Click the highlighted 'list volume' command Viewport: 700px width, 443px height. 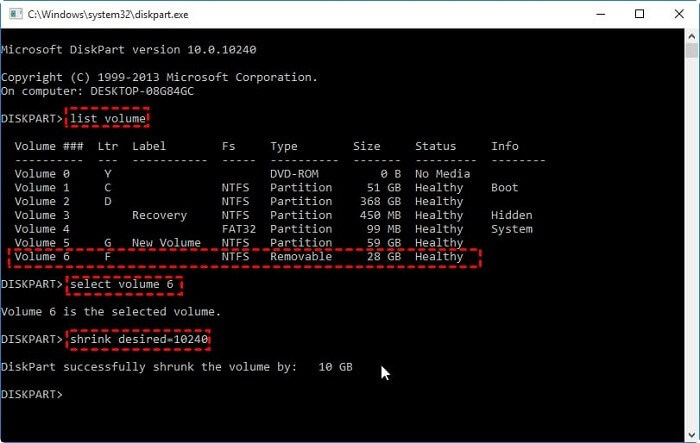click(x=108, y=119)
